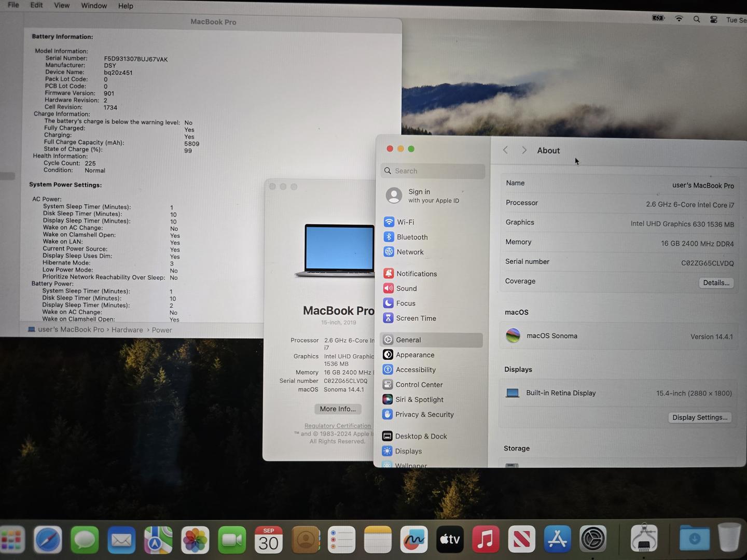The image size is (747, 560).
Task: Open Control Center in menu bar
Action: tap(714, 20)
